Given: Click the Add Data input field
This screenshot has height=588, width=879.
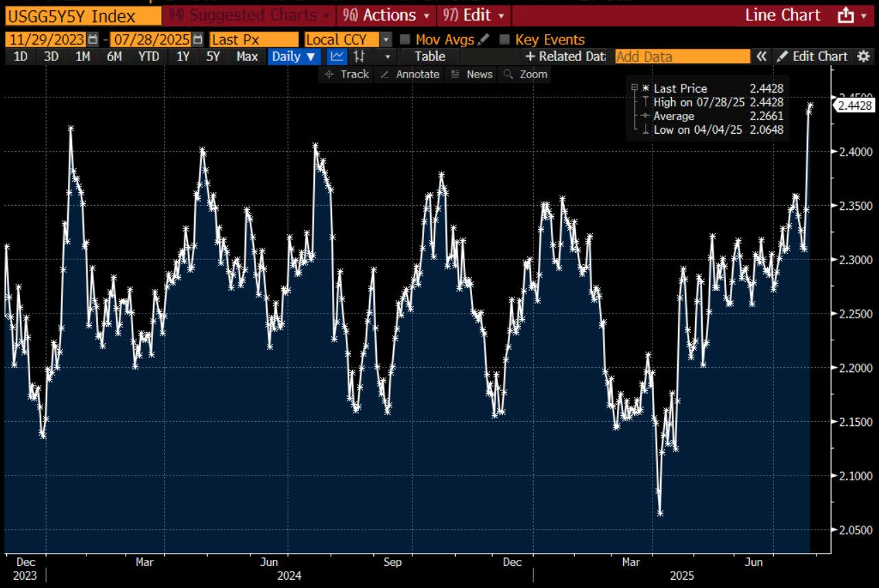Looking at the screenshot, I should [682, 56].
